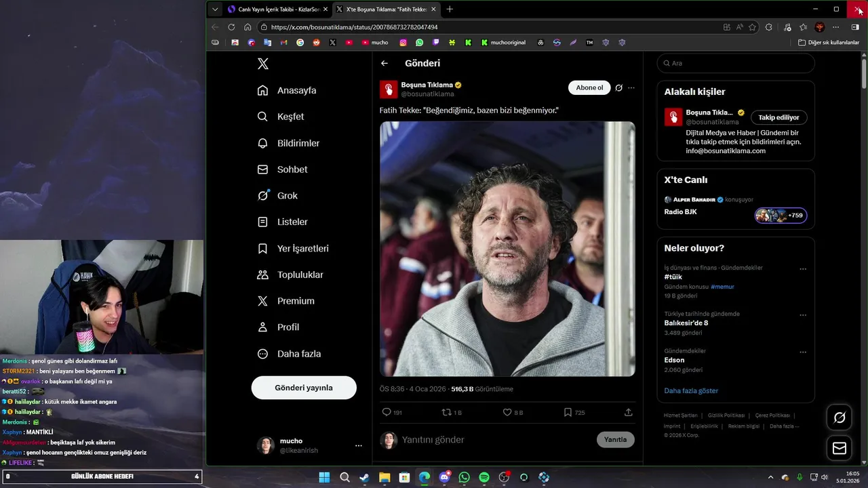
Task: Open browser settings ellipsis menu
Action: point(836,27)
